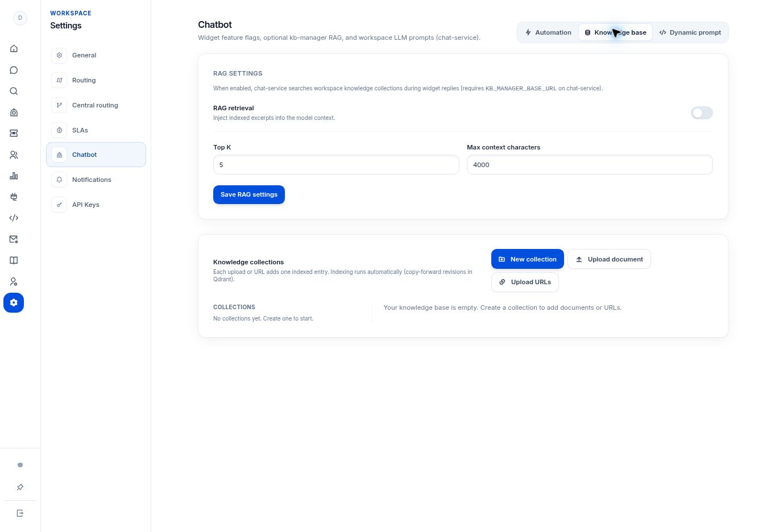Click the "RAG SETTINGS" section heading

(238, 73)
